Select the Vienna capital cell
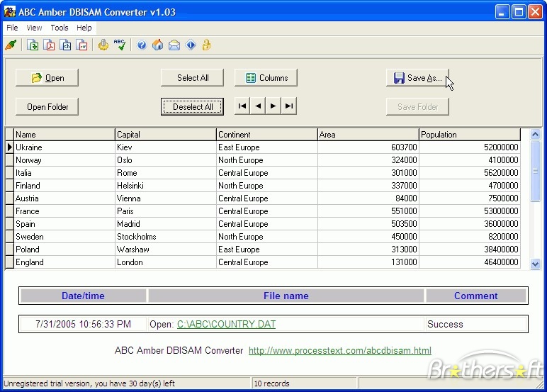Viewport: 547px width, 392px height. pos(165,198)
